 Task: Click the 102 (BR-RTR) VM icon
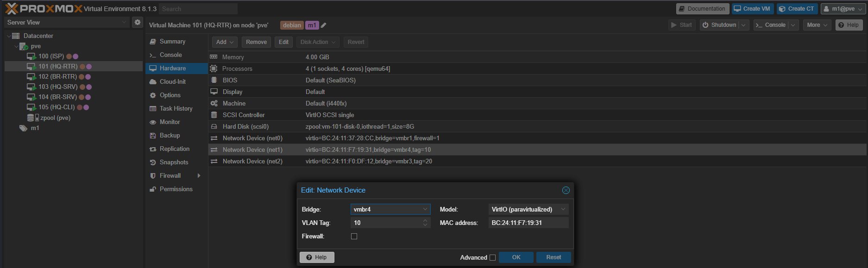pos(31,77)
